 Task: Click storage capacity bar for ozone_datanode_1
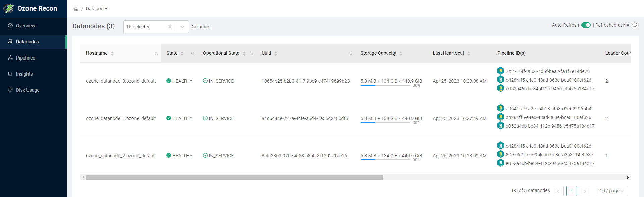pos(385,123)
